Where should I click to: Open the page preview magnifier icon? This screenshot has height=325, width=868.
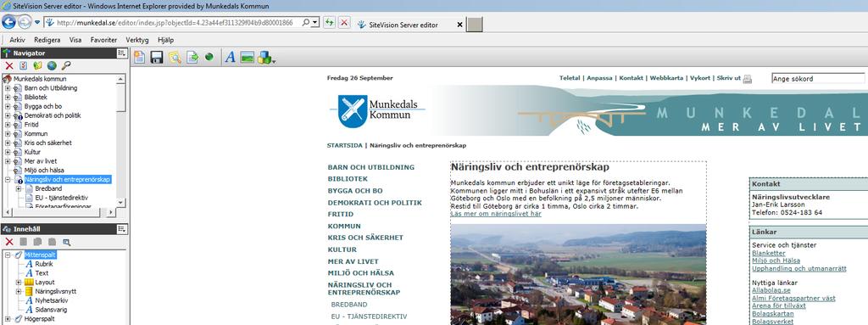pos(175,57)
